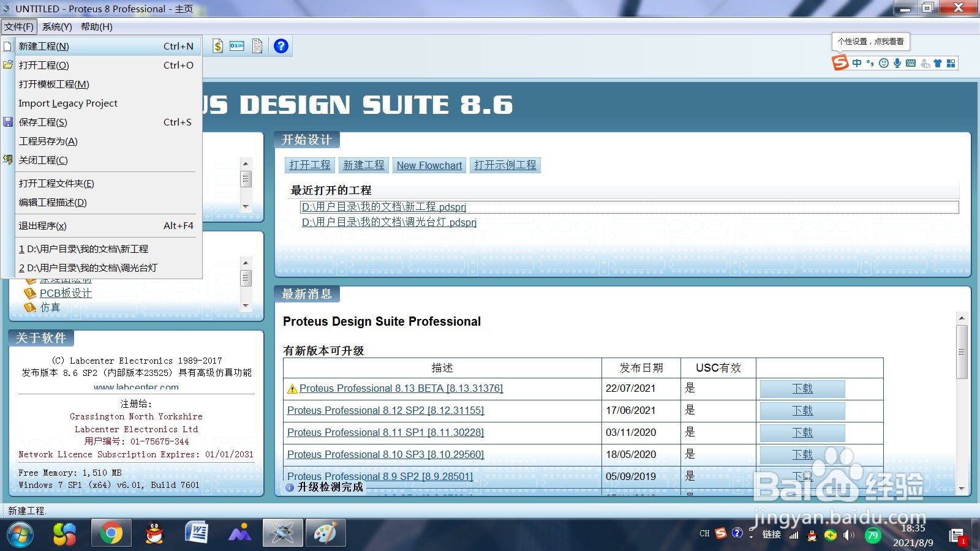Image resolution: width=980 pixels, height=551 pixels.
Task: Click the floppy disk icon beside 保存工程(S)
Action: 7,122
